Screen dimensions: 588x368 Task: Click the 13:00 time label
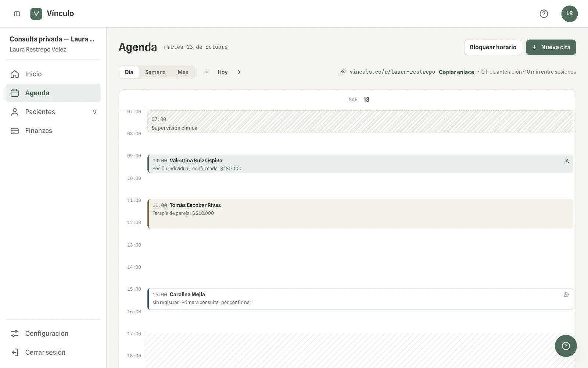click(x=134, y=245)
